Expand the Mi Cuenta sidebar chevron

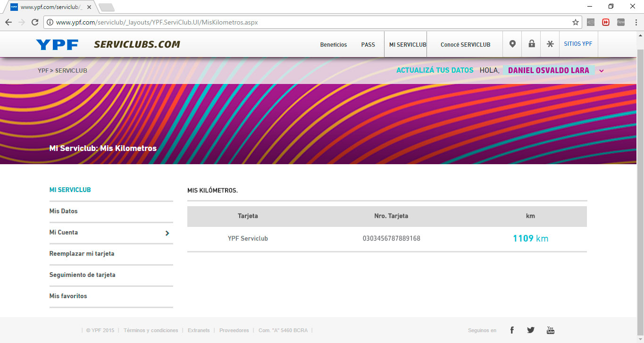click(167, 233)
